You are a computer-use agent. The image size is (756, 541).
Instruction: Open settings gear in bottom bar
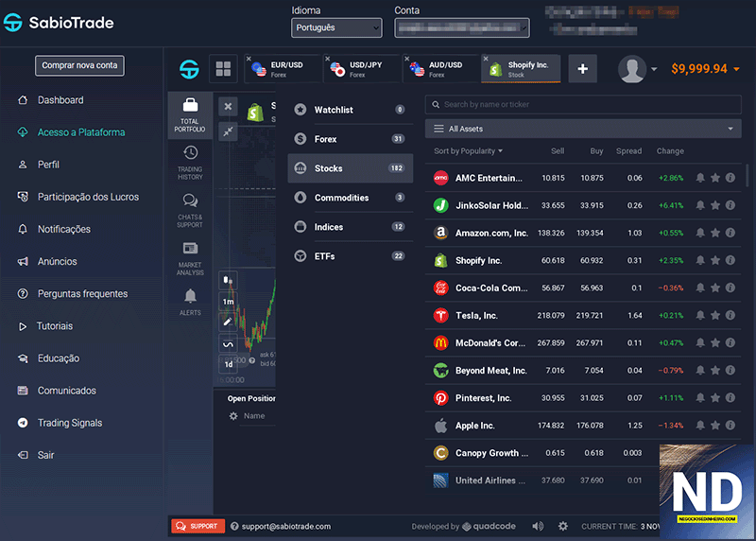(562, 526)
